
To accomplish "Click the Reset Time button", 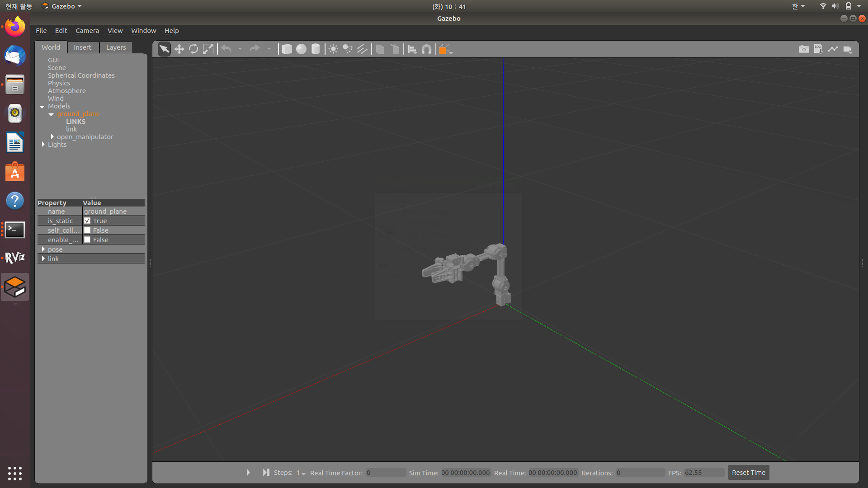I will [748, 473].
